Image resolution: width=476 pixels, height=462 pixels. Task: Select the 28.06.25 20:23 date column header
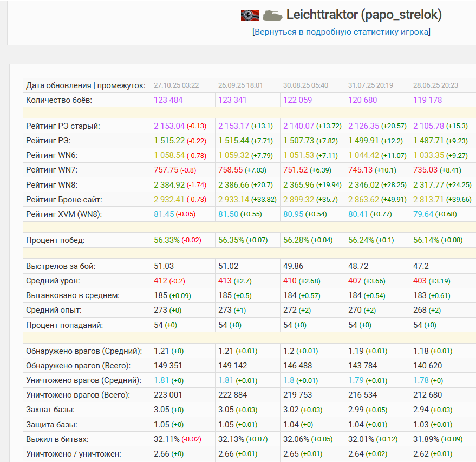435,85
